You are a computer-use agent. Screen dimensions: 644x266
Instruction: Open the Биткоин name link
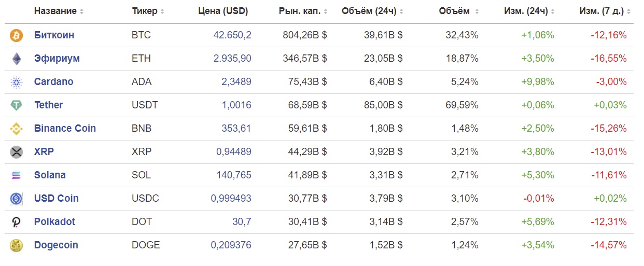[x=54, y=35]
